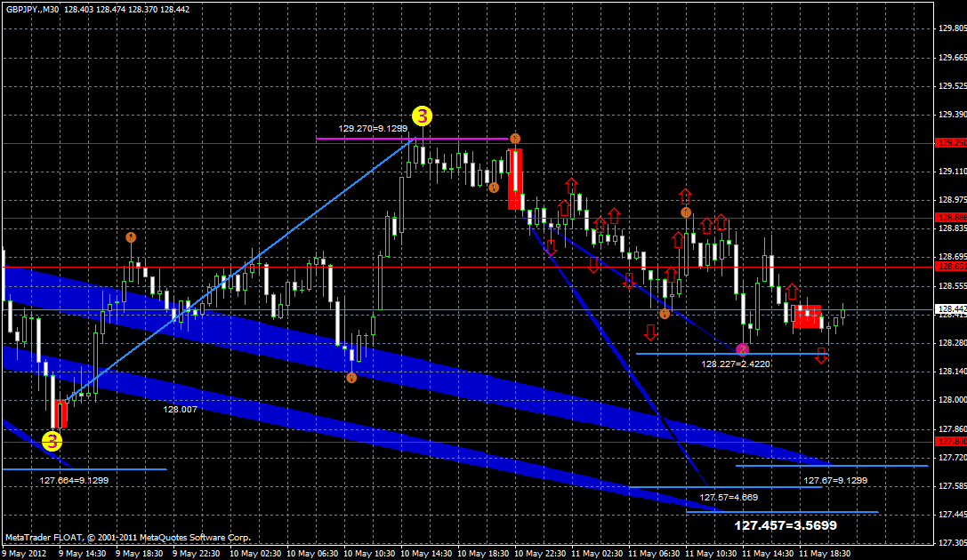Select the magenta dot on the 128.227 support line
967x560 pixels.
[x=741, y=348]
